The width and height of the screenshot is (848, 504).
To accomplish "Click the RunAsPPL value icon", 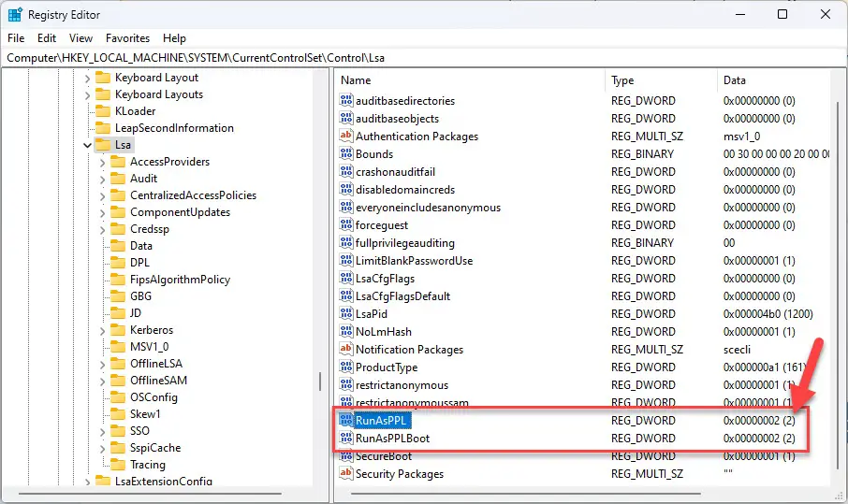I will point(346,420).
